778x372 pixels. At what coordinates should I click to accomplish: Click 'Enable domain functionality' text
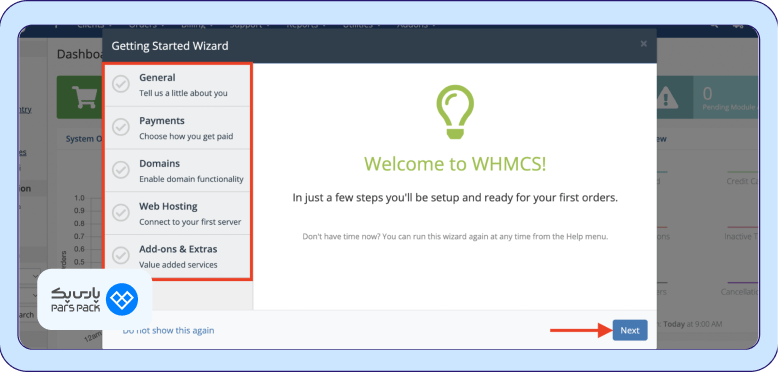coord(191,179)
